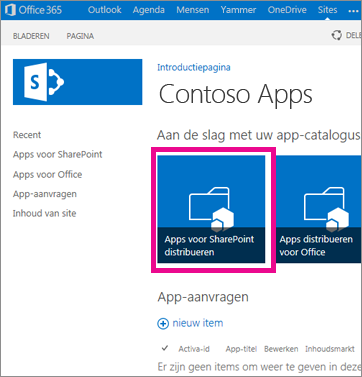
Task: Click the Contoso Apps page title
Action: tap(236, 94)
